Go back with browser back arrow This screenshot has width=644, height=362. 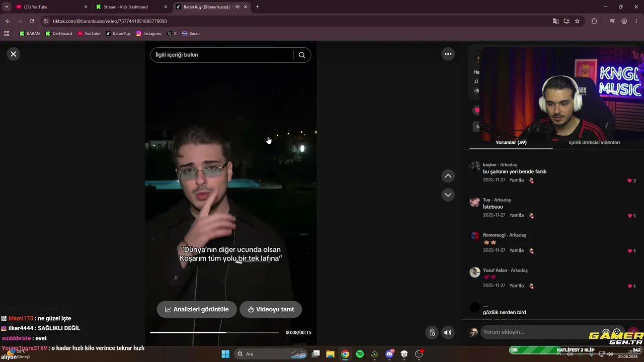pyautogui.click(x=8, y=21)
